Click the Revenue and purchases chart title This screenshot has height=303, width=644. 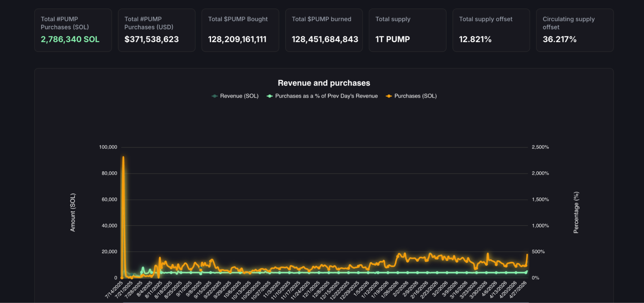coord(324,83)
